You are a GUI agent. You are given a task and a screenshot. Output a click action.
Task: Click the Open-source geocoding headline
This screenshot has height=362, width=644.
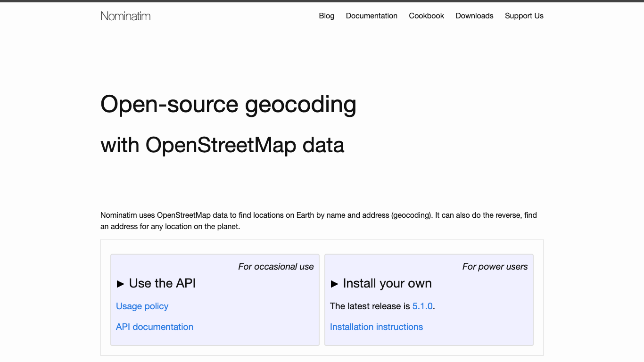228,104
